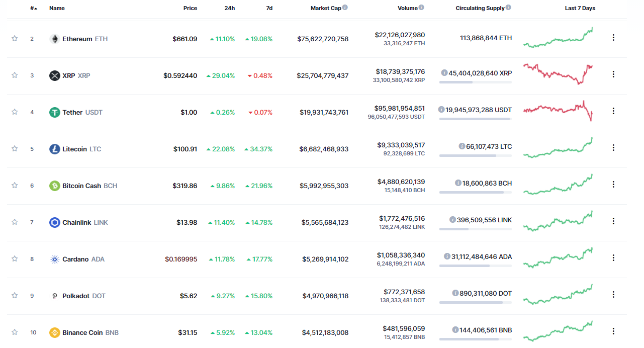Star Ethereum to add to watchlist
The height and width of the screenshot is (348, 644).
click(15, 39)
